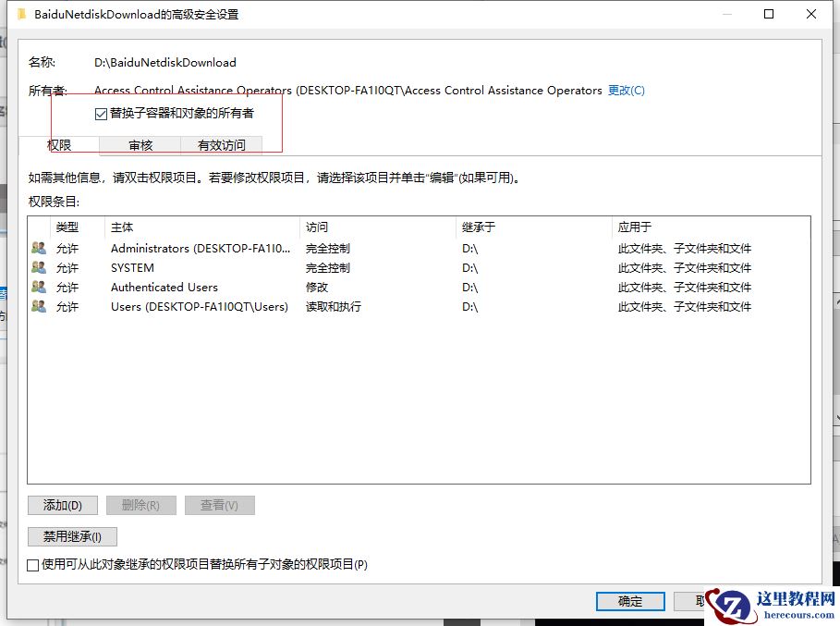This screenshot has width=840, height=626.
Task: Click the 禁用继承(I) button
Action: coord(71,536)
